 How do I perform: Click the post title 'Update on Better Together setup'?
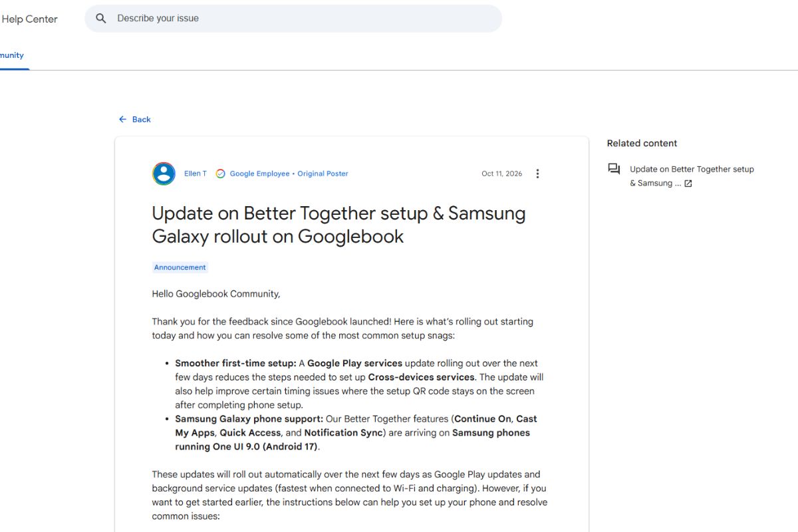pos(338,225)
